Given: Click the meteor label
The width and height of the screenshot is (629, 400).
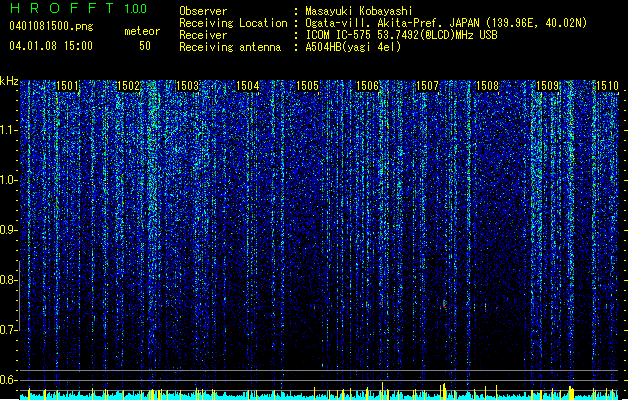Looking at the screenshot, I should (x=142, y=31).
